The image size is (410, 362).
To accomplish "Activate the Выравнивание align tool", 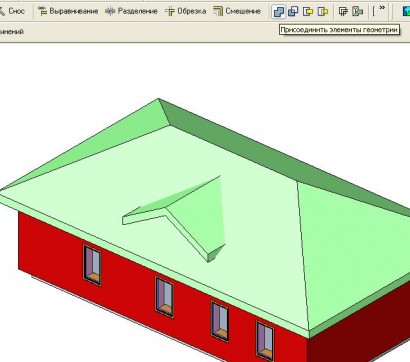I will [x=68, y=11].
